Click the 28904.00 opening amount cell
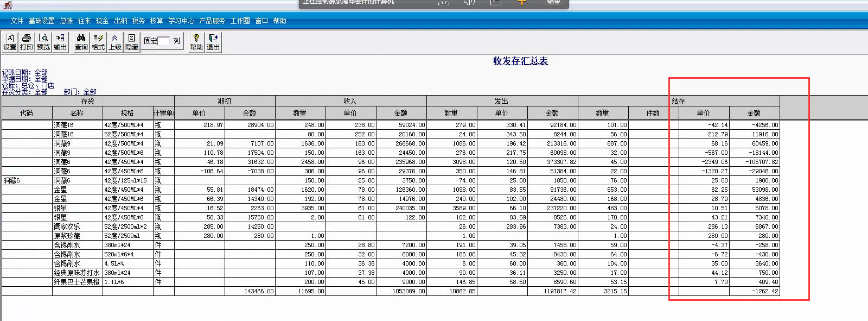The image size is (868, 321). pos(250,125)
